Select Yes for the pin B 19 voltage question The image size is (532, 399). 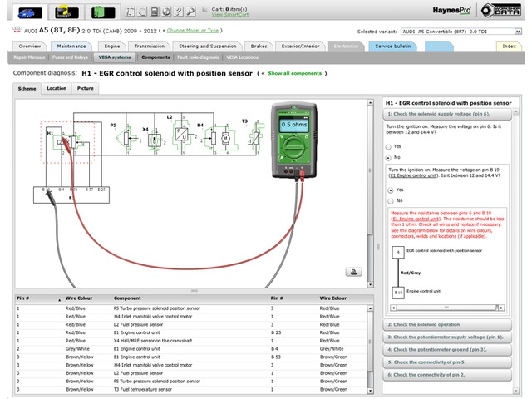[x=391, y=190]
